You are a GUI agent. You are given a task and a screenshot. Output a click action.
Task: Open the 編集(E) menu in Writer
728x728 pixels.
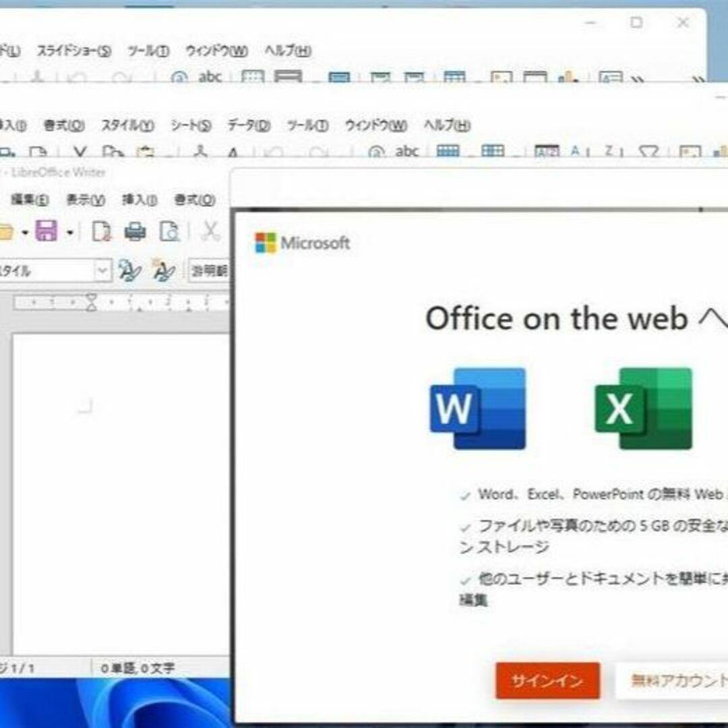pyautogui.click(x=30, y=200)
